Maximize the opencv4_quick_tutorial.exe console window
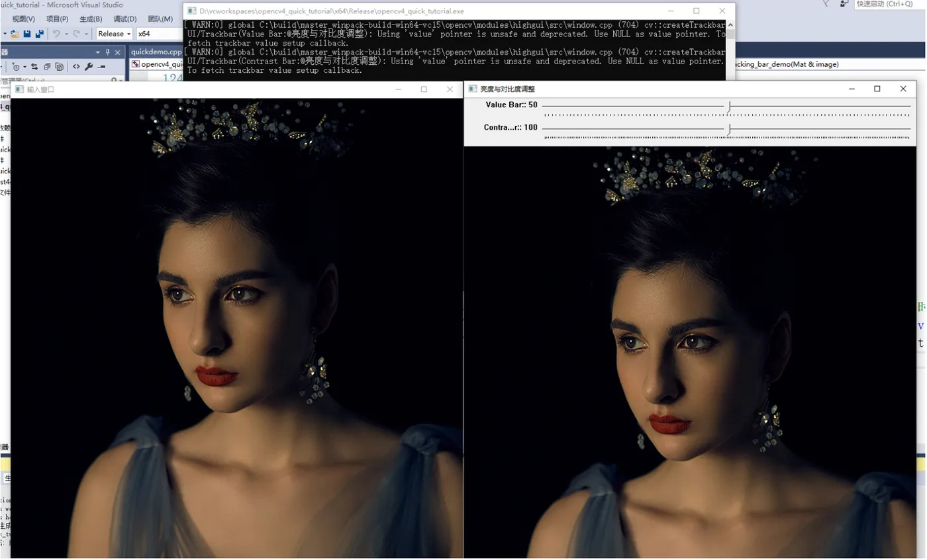 [x=696, y=11]
